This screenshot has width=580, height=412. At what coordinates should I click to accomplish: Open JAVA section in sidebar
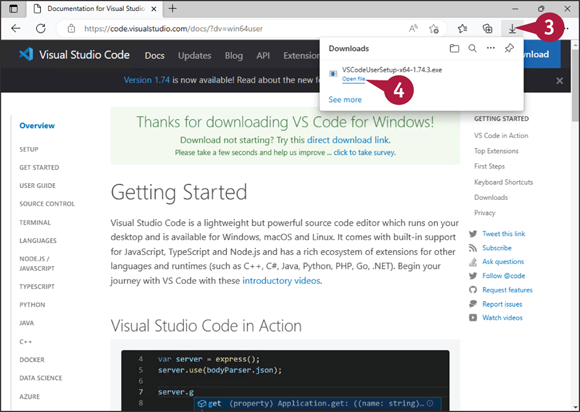point(26,323)
